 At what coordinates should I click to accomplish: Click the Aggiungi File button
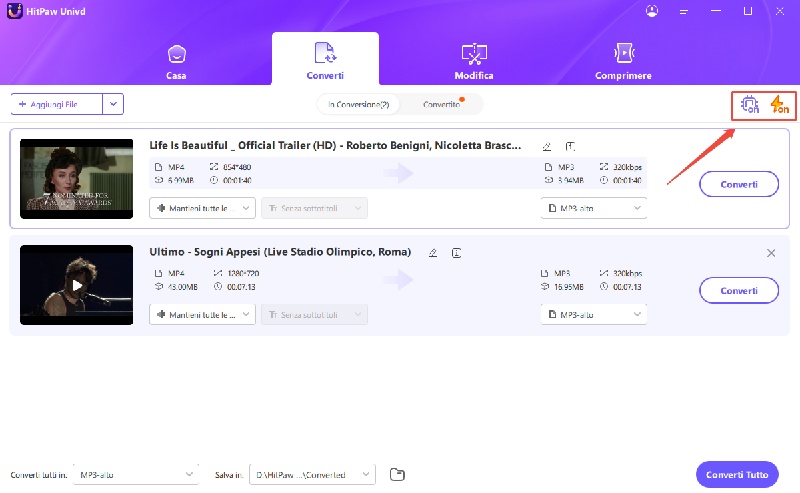tap(57, 104)
